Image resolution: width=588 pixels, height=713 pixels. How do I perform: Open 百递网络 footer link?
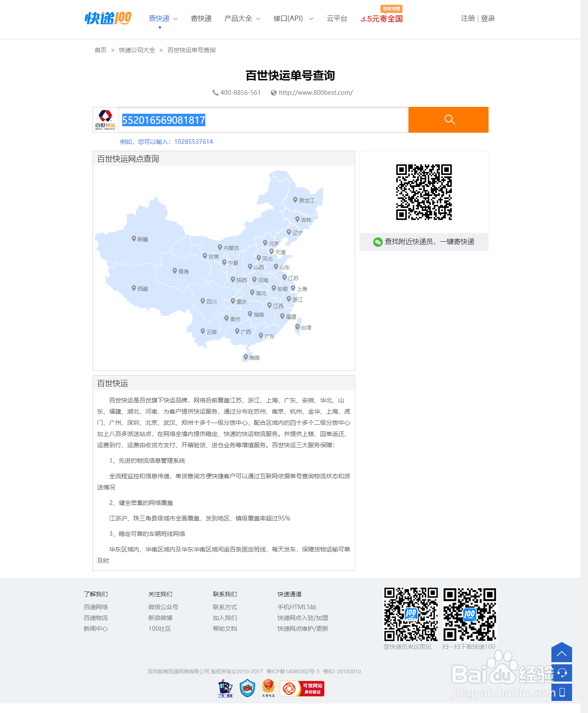click(96, 607)
